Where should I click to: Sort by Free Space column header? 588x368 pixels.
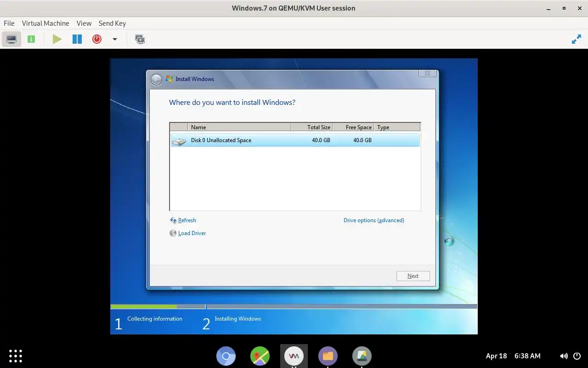(353, 127)
